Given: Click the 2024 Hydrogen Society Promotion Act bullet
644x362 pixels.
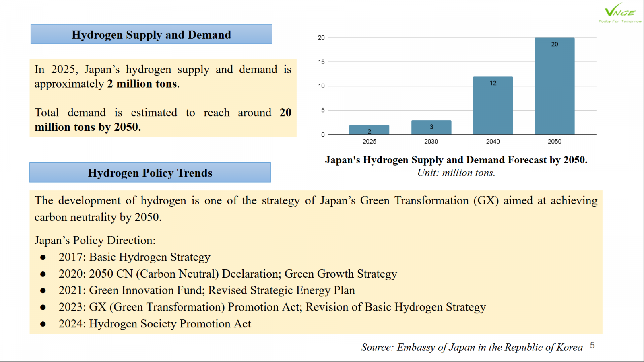Looking at the screenshot, I should (155, 324).
